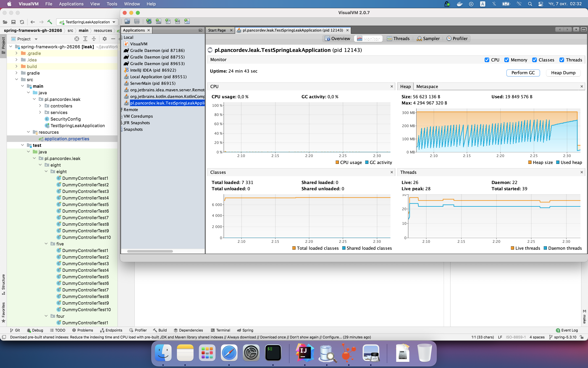Open the Tools menu
Image resolution: width=588 pixels, height=368 pixels.
[x=112, y=4]
